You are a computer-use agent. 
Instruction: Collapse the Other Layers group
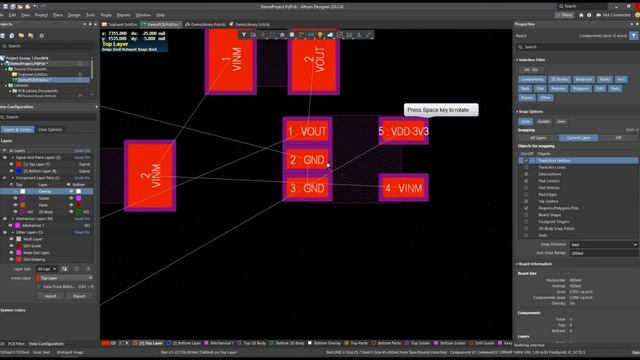12,232
